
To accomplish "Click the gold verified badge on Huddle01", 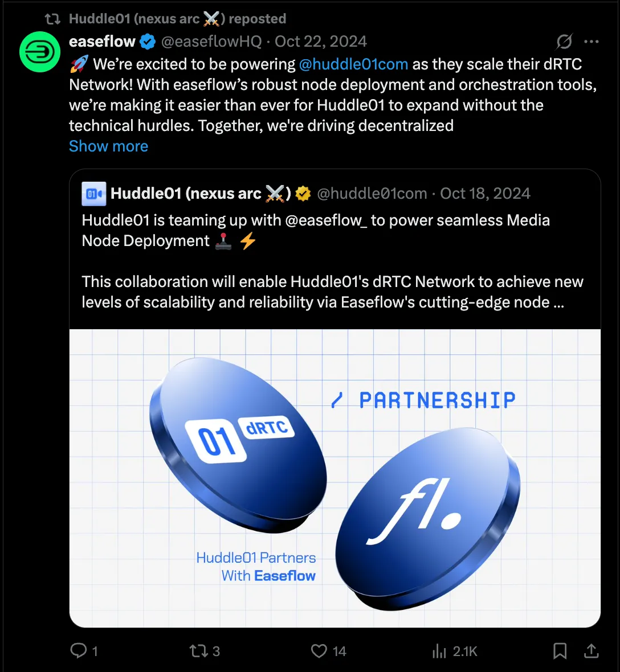I will (303, 194).
